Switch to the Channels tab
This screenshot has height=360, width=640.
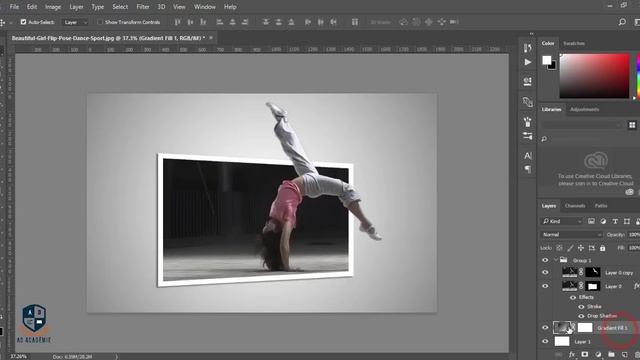point(575,206)
